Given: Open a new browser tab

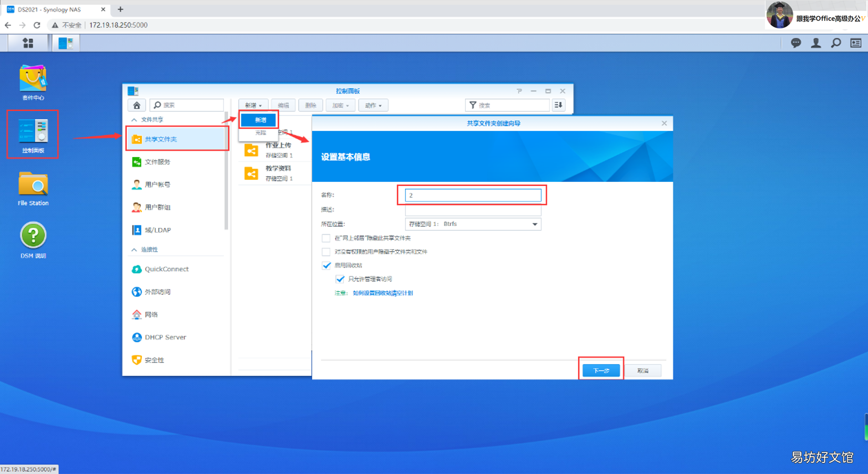Looking at the screenshot, I should point(120,9).
